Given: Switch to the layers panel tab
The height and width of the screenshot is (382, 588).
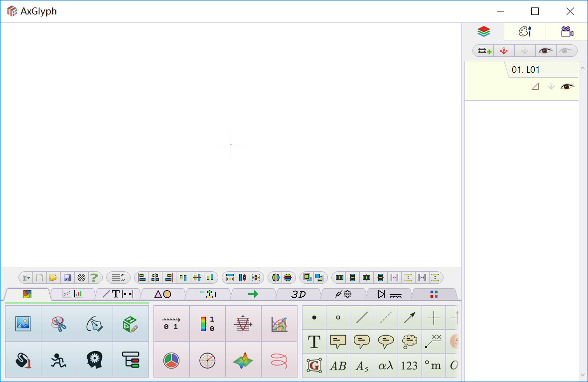Looking at the screenshot, I should 483,31.
